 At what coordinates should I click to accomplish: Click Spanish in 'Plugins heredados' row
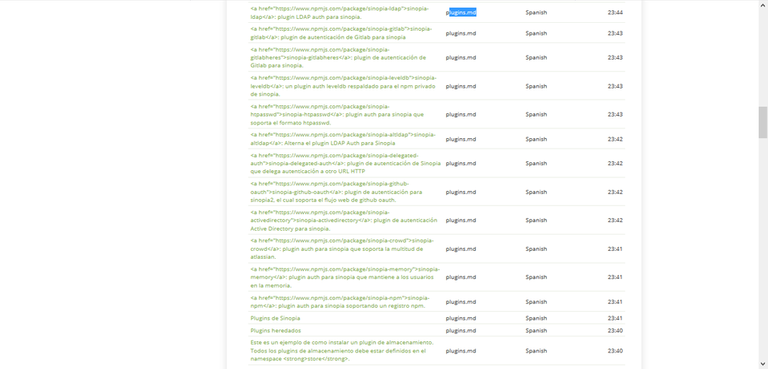click(x=536, y=330)
